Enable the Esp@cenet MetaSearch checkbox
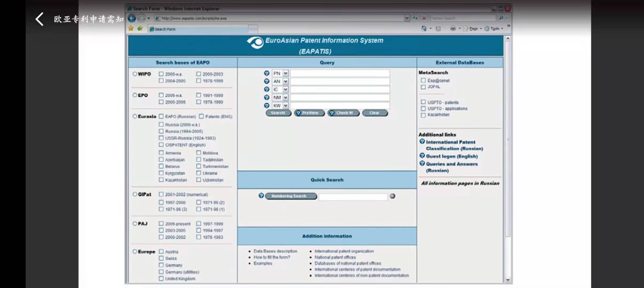Viewport: 644px width, 288px height. click(423, 80)
